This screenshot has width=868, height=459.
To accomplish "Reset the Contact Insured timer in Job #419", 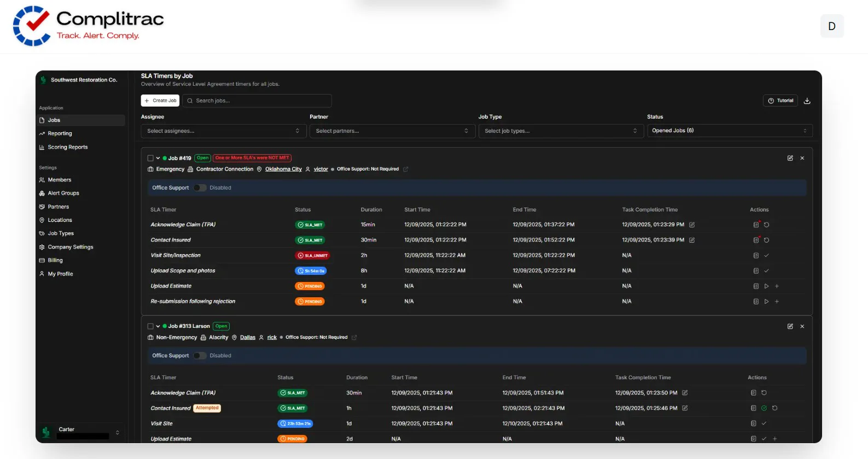I will (x=766, y=240).
